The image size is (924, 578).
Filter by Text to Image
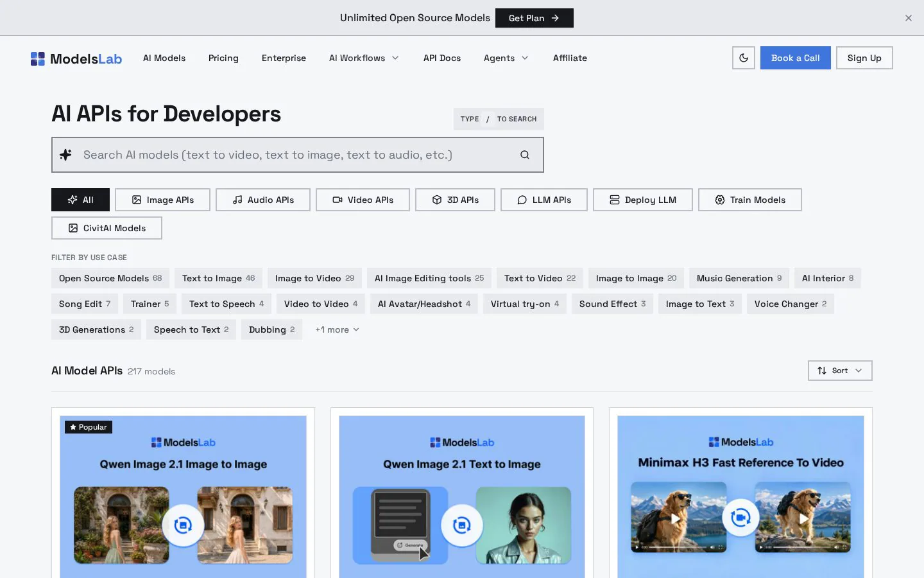tap(218, 278)
